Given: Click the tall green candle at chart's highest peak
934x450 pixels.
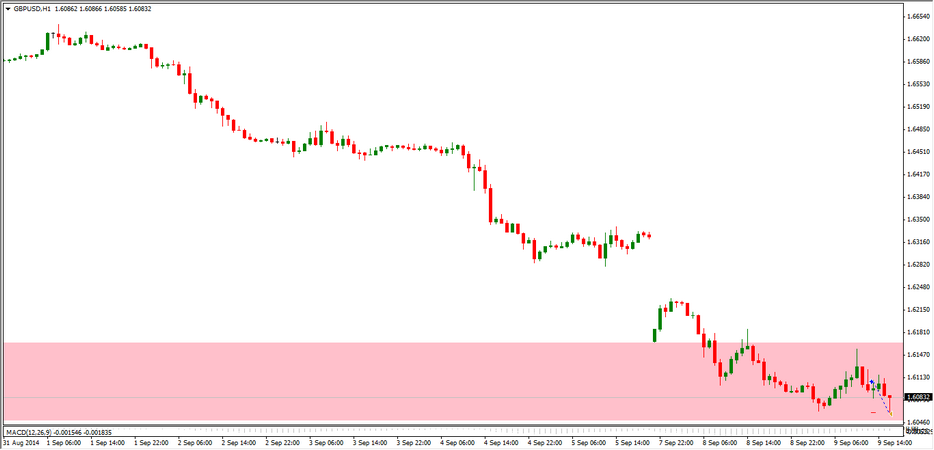Looking at the screenshot, I should 48,40.
